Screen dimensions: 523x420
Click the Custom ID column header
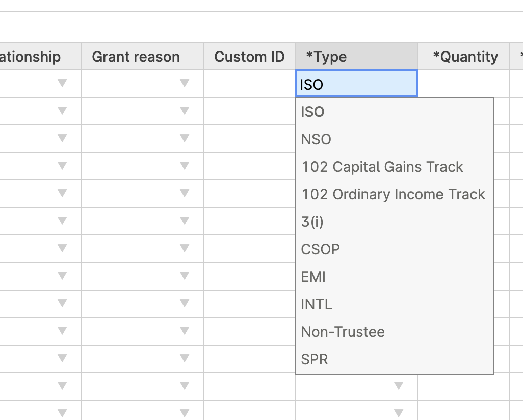click(249, 57)
